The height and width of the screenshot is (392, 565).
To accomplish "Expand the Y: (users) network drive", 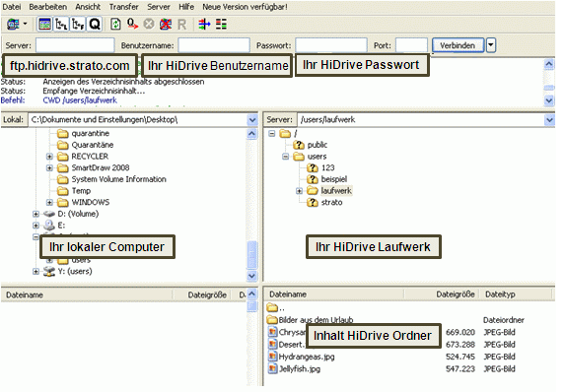I will click(x=35, y=272).
